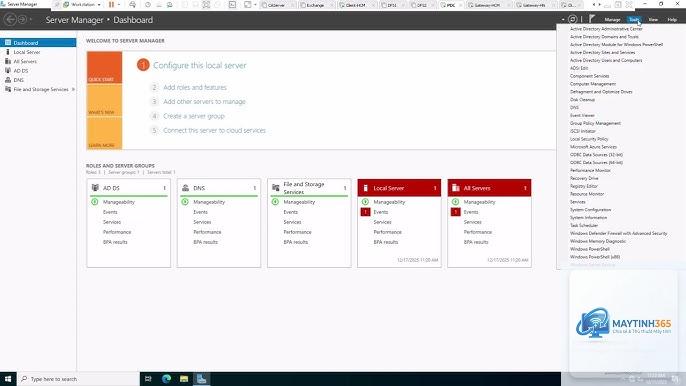
Task: Open the navigation history dropdown arrow
Action: tap(31, 20)
